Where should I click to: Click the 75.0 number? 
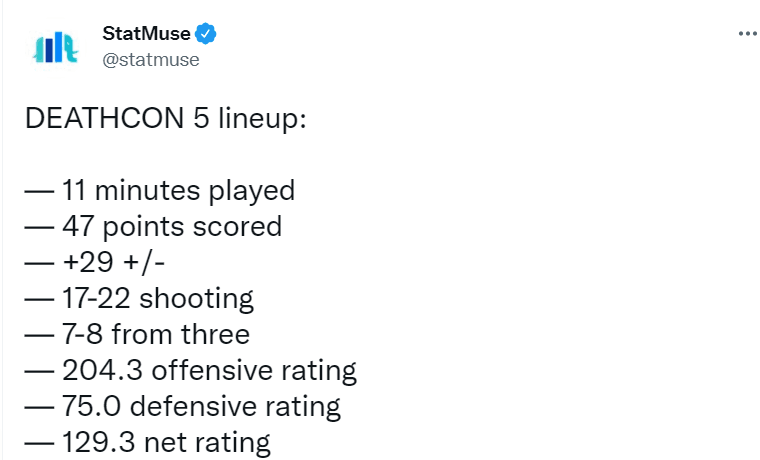coord(92,406)
